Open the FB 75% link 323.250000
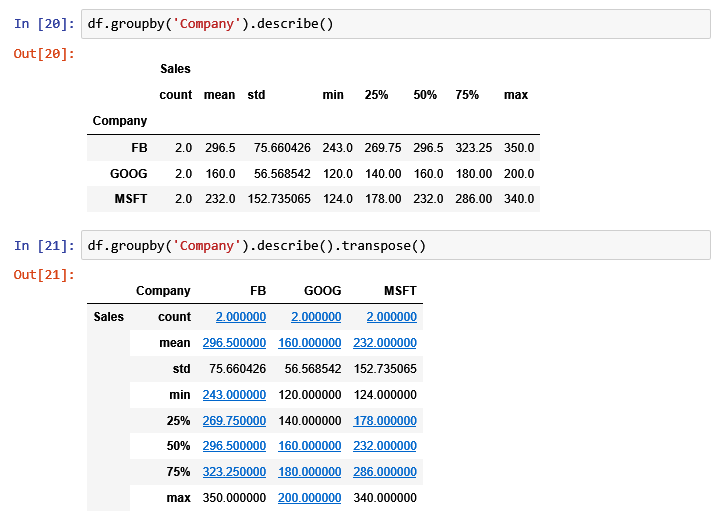This screenshot has width=717, height=516. (234, 472)
